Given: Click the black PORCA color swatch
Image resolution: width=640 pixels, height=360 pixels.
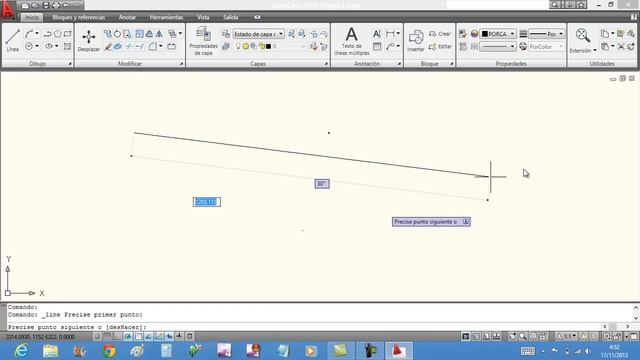Looking at the screenshot, I should pyautogui.click(x=485, y=34).
